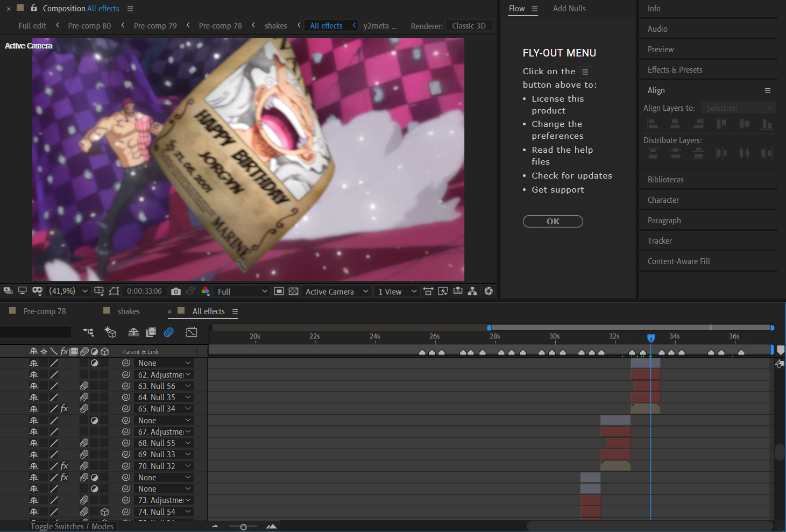Image resolution: width=786 pixels, height=532 pixels.
Task: Toggle the composition viewer lock icon
Action: click(x=34, y=8)
